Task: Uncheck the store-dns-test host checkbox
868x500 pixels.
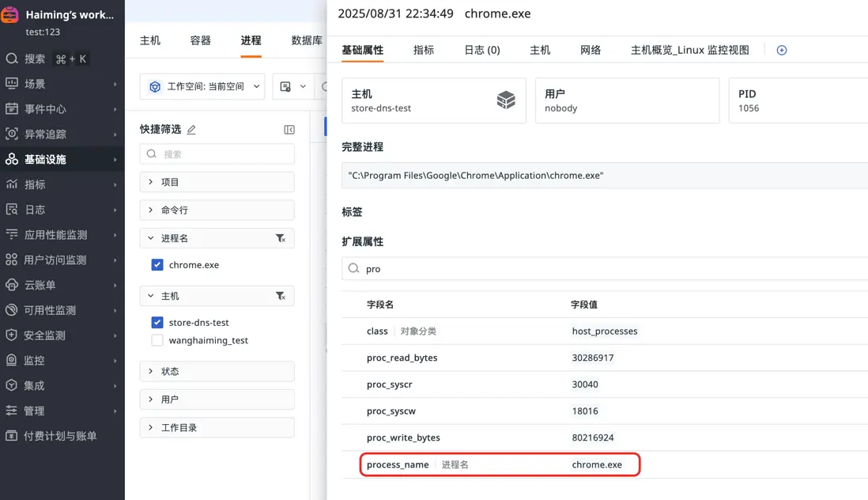Action: (157, 322)
